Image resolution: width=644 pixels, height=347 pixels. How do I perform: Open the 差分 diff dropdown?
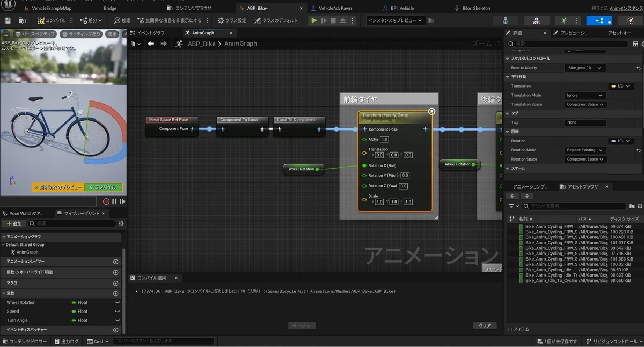91,20
